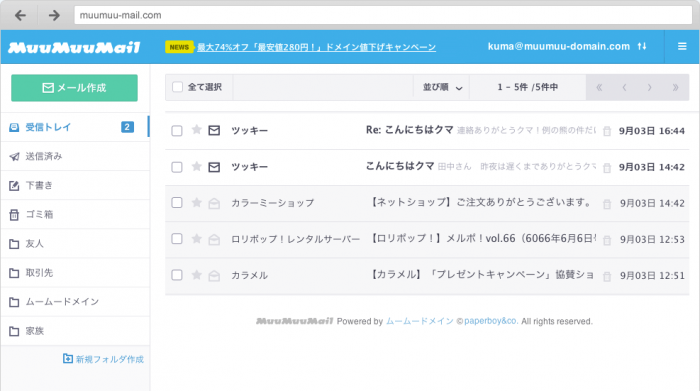This screenshot has height=391, width=700.
Task: Open the 送信済み sent folder
Action: click(75, 156)
